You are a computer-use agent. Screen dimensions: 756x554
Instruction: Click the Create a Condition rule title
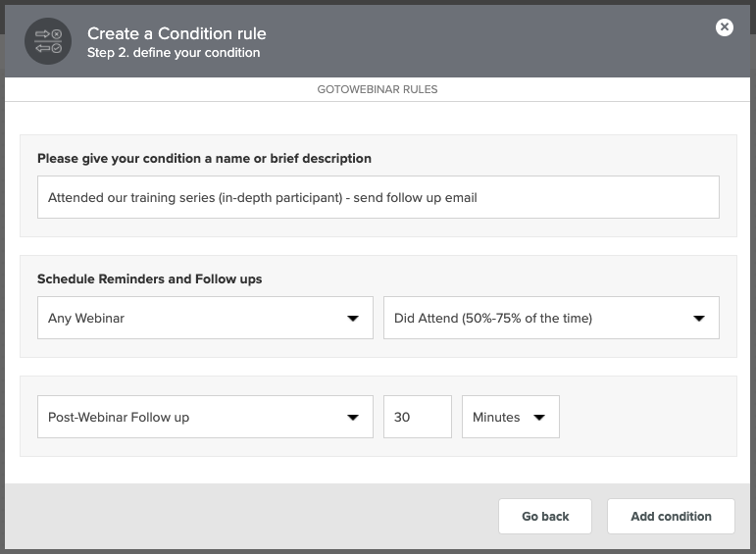tap(176, 33)
